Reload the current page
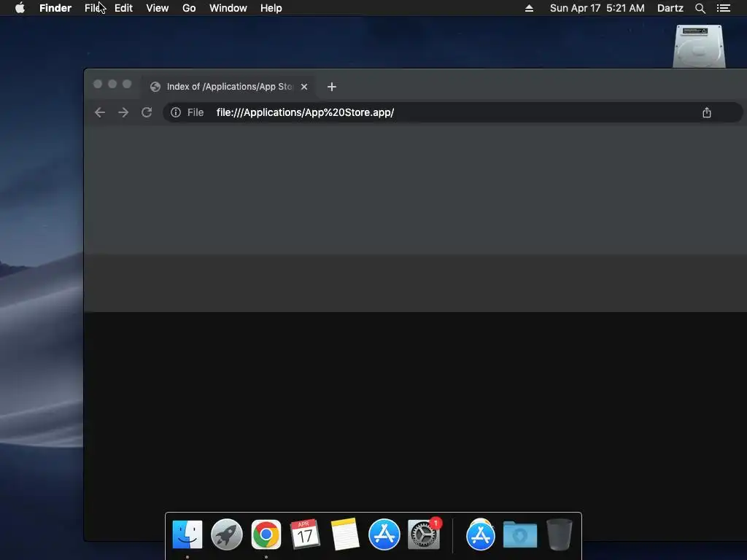 [x=147, y=112]
